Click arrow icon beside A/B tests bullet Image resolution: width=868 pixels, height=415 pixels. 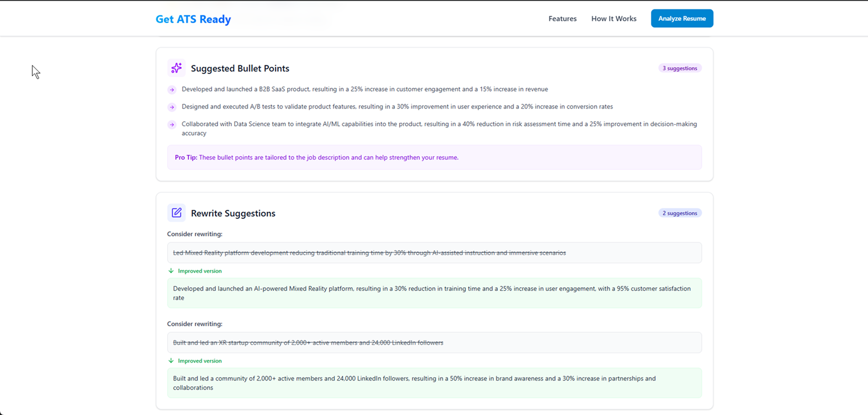(x=172, y=107)
